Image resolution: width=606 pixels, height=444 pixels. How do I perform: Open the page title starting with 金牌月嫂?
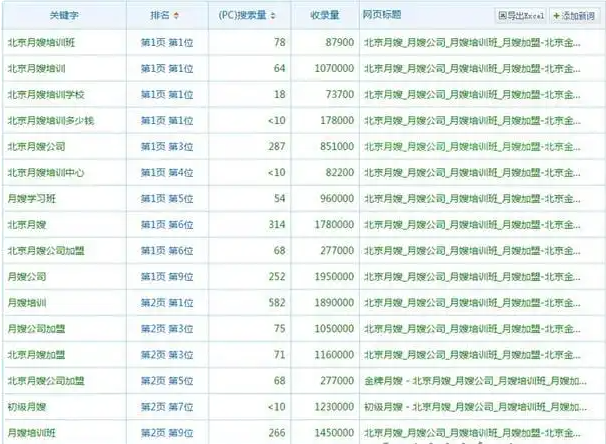468,380
